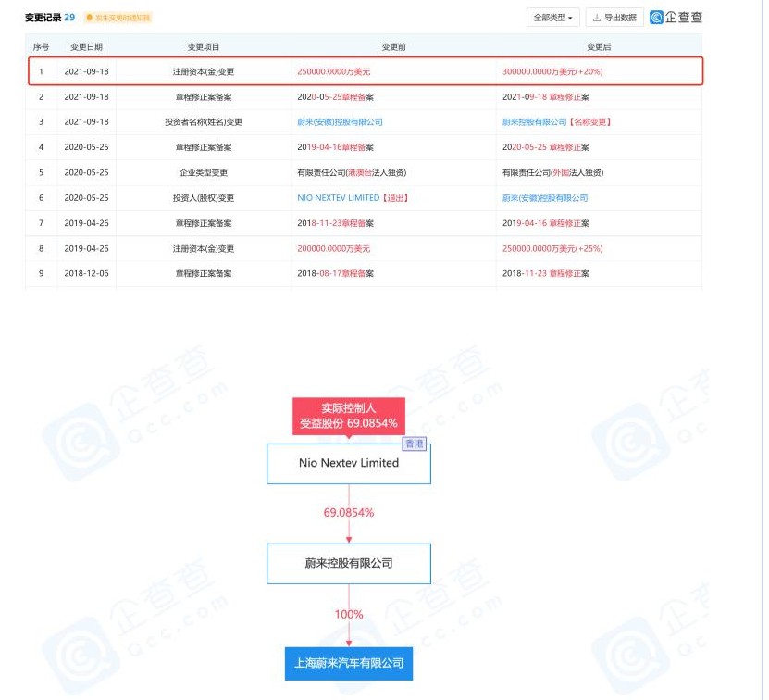This screenshot has height=700, width=769.
Task: Open the 全部类型 filter dropdown
Action: [552, 18]
